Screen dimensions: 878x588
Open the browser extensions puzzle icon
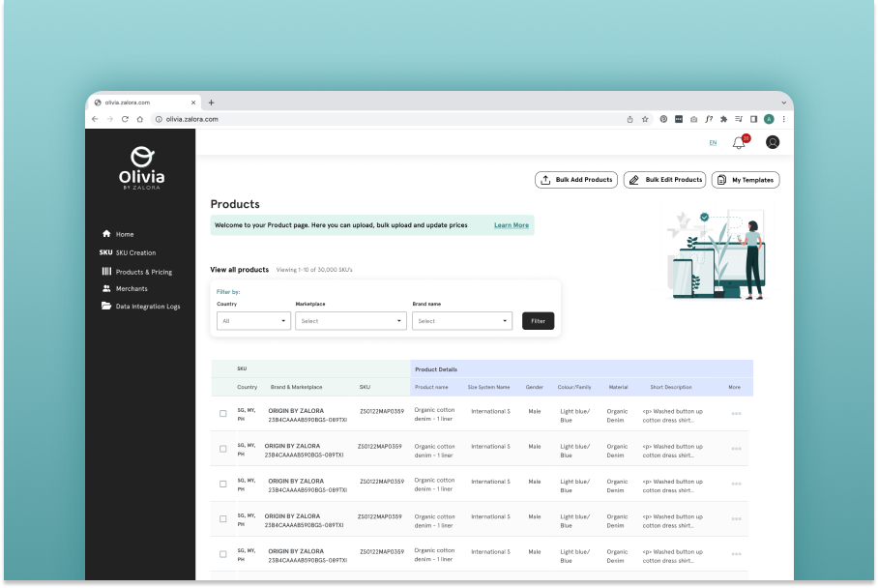tap(723, 119)
